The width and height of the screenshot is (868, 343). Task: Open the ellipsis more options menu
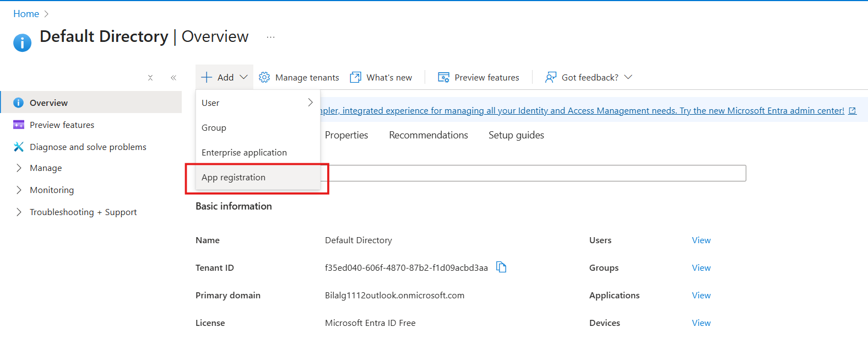[270, 37]
